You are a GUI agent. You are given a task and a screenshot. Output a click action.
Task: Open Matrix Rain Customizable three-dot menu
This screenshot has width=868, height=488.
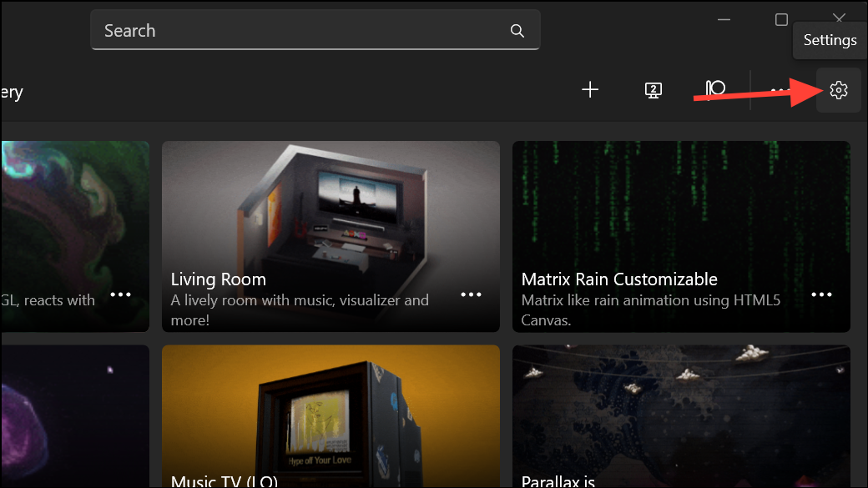click(821, 295)
